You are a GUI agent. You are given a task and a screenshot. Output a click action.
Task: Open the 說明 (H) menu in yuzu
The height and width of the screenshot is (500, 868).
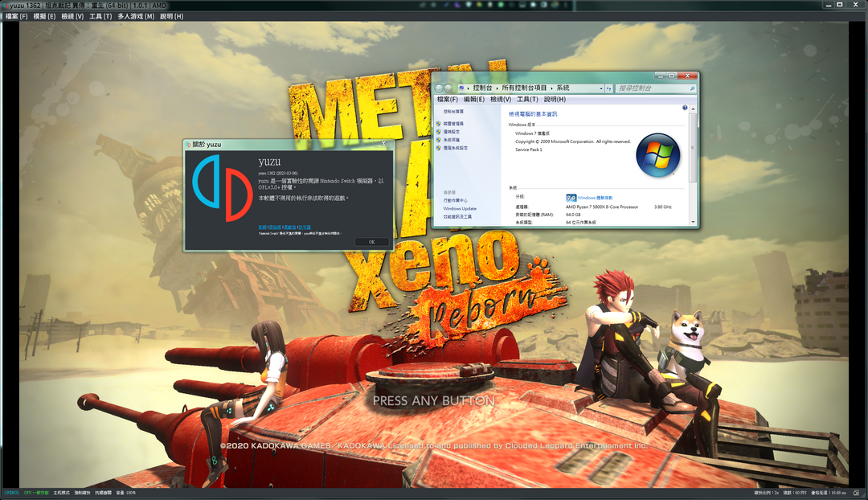(172, 17)
